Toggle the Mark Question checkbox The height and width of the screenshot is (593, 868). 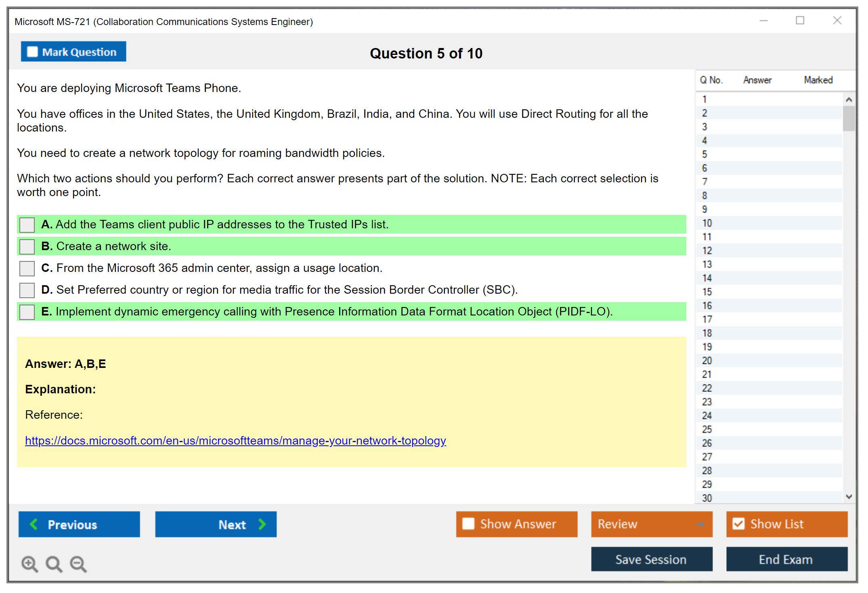[x=32, y=52]
